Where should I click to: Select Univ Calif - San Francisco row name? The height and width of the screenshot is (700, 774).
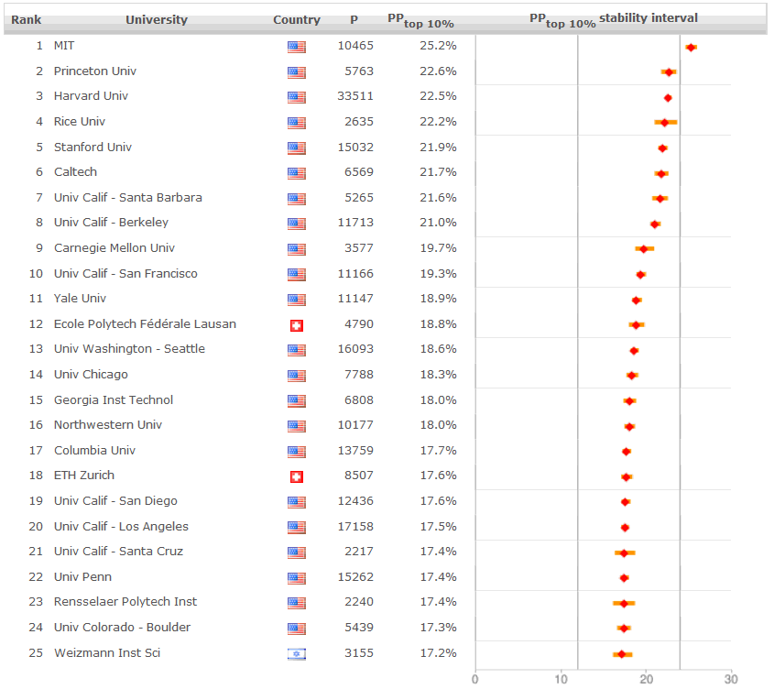125,273
